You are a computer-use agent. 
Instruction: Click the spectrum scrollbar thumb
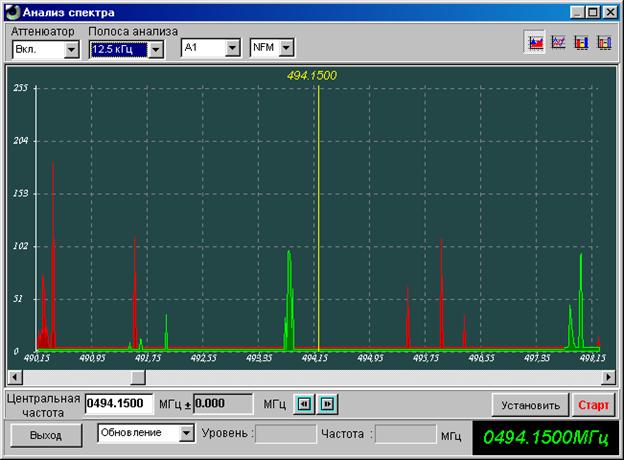point(138,377)
